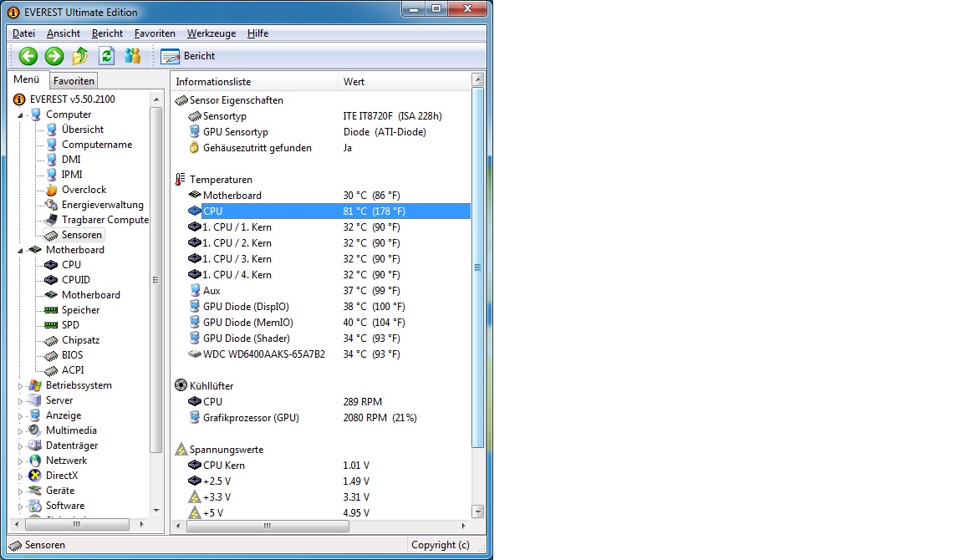963x560 pixels.
Task: Switch to the Menü tab
Action: (x=27, y=79)
